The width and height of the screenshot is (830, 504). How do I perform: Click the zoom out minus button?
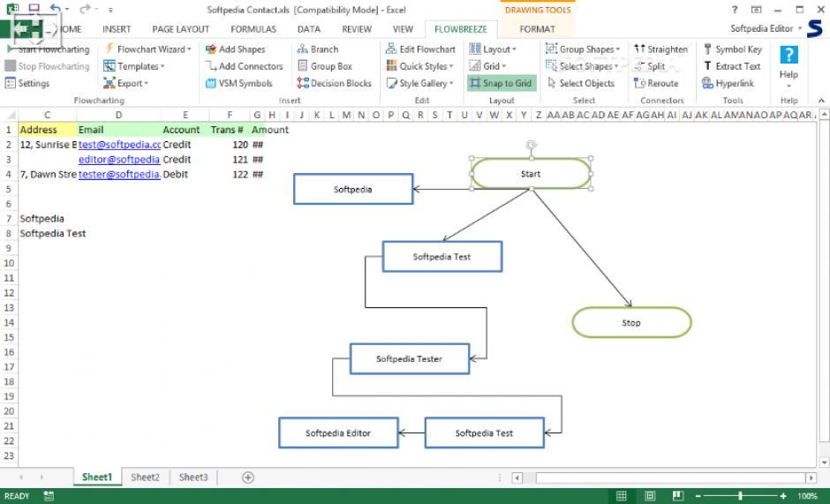[x=698, y=496]
